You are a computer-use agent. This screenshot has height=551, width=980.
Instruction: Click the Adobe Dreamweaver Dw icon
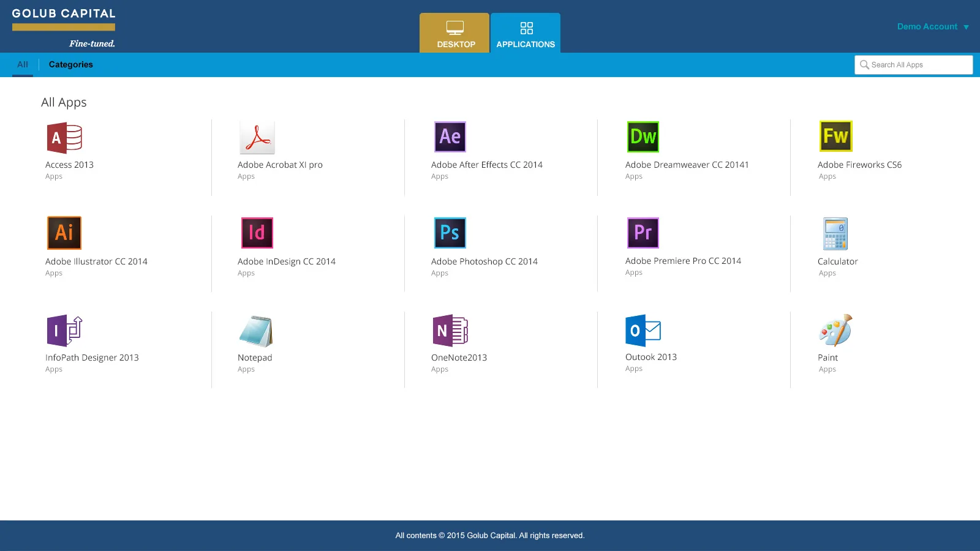(x=643, y=137)
